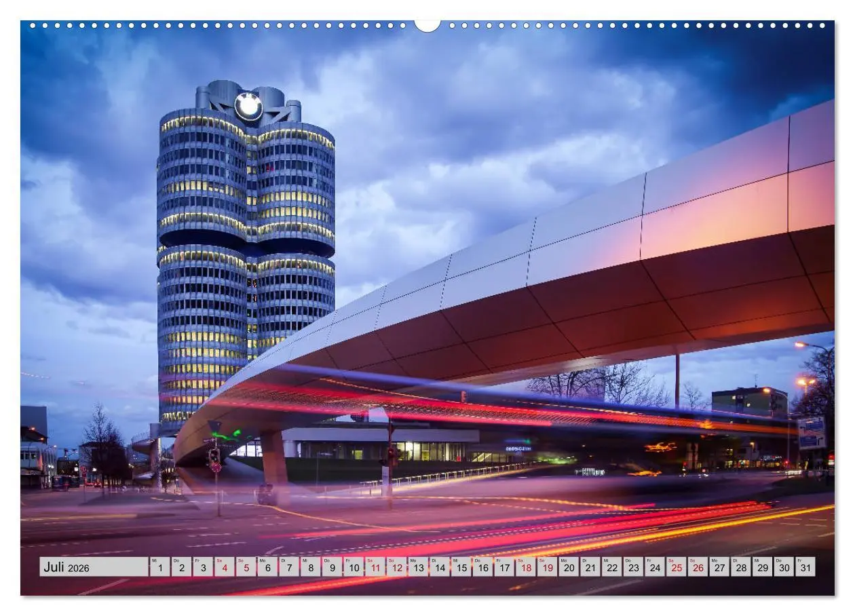
Task: Click date cell 23 (Do)
Action: (x=634, y=567)
